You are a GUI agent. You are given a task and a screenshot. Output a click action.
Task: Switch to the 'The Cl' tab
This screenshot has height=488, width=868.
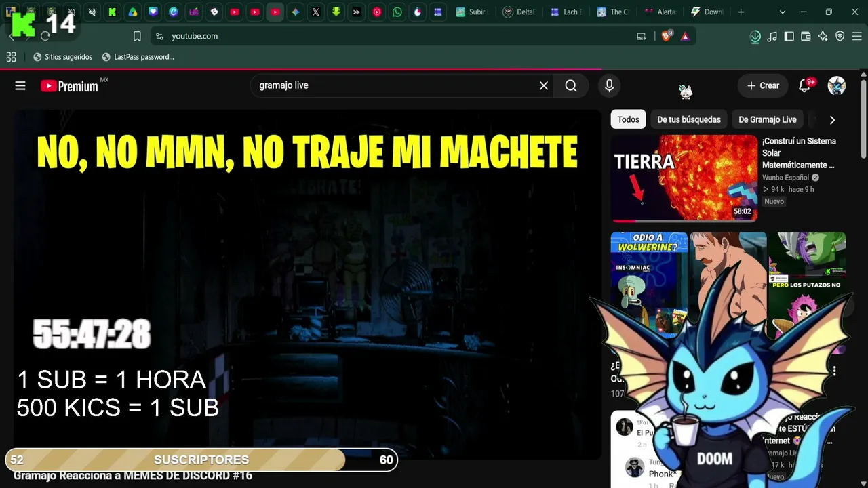tap(613, 12)
